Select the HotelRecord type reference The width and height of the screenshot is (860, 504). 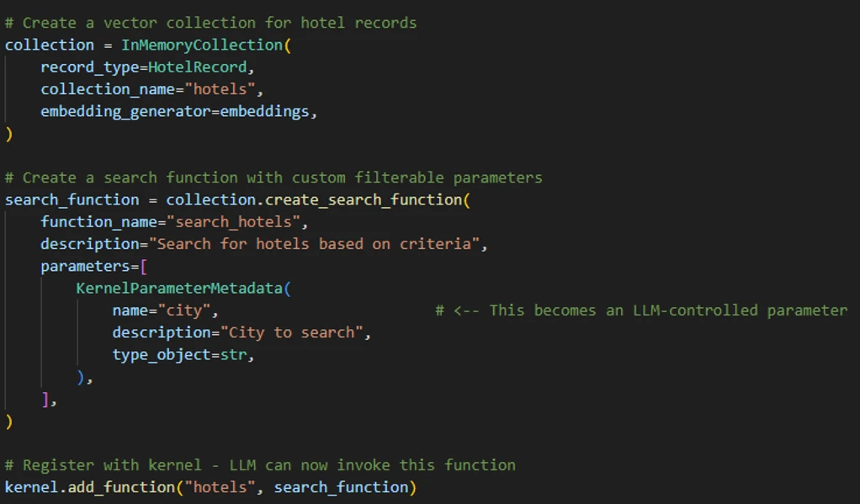tap(198, 67)
